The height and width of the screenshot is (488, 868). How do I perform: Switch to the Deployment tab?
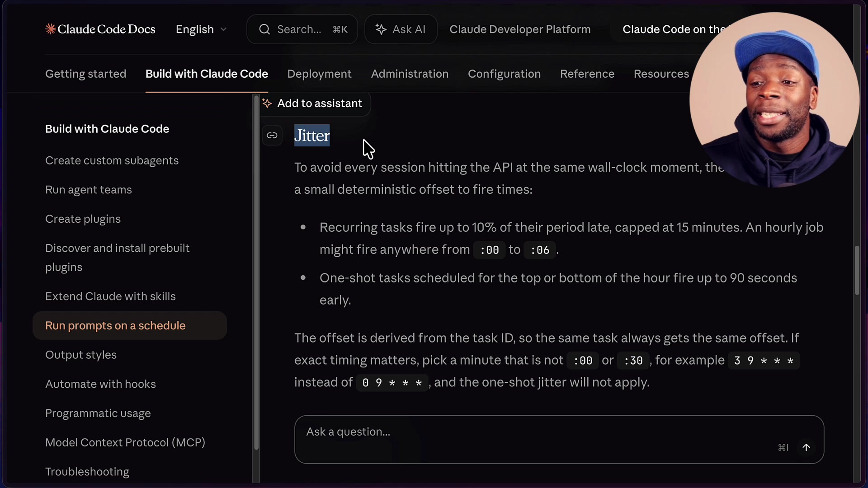click(x=319, y=74)
